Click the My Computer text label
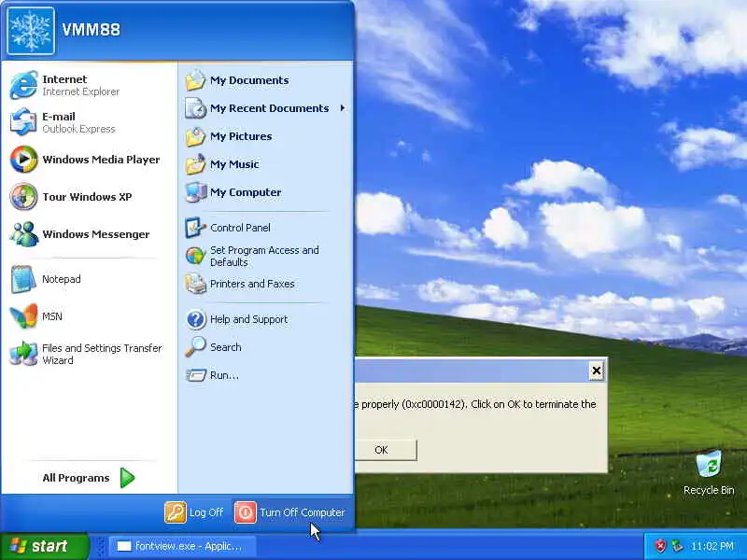 tap(246, 192)
